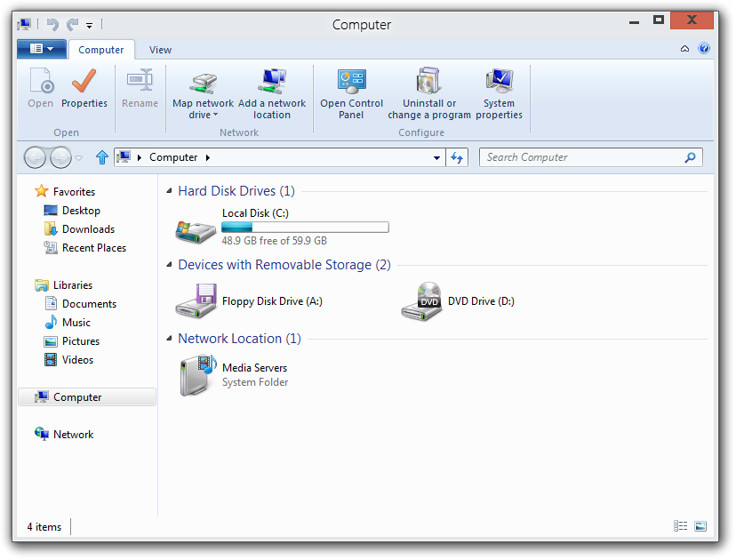Collapse Devices with Removable Storage group
Image resolution: width=736 pixels, height=560 pixels.
point(170,265)
